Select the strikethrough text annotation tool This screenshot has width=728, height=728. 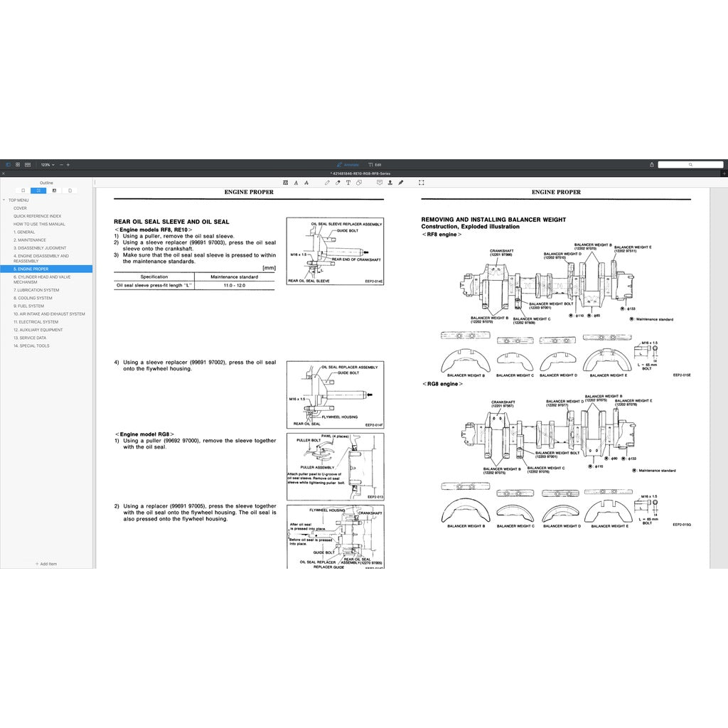305,183
